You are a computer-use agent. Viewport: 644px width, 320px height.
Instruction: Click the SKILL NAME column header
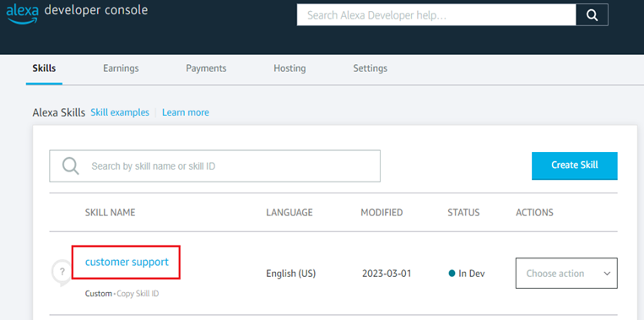[110, 213]
